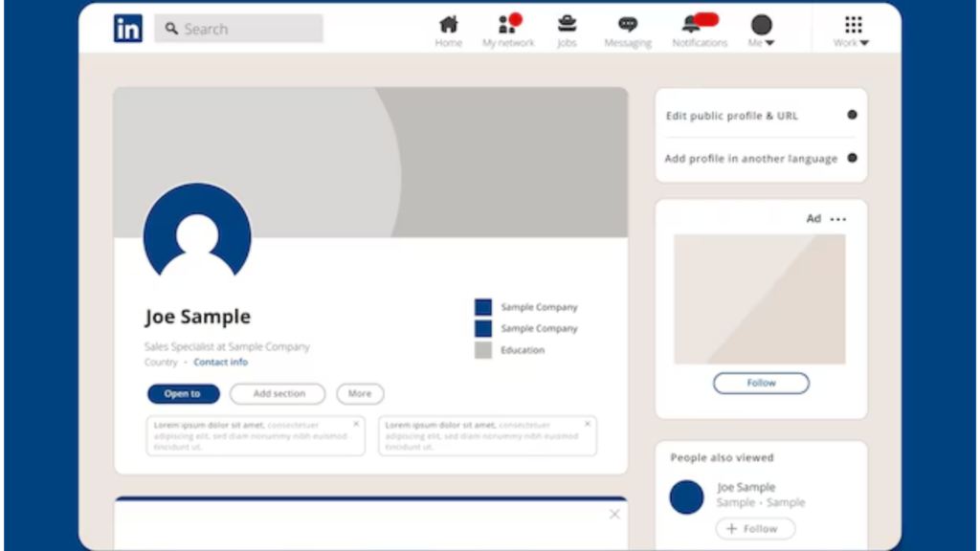Open the More options button
The height and width of the screenshot is (551, 980).
[x=360, y=394]
